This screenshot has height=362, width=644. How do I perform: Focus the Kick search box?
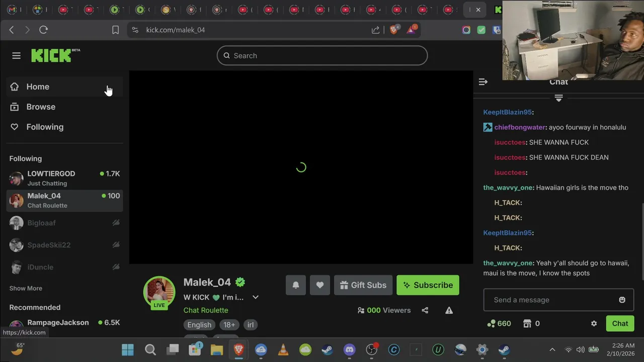322,55
